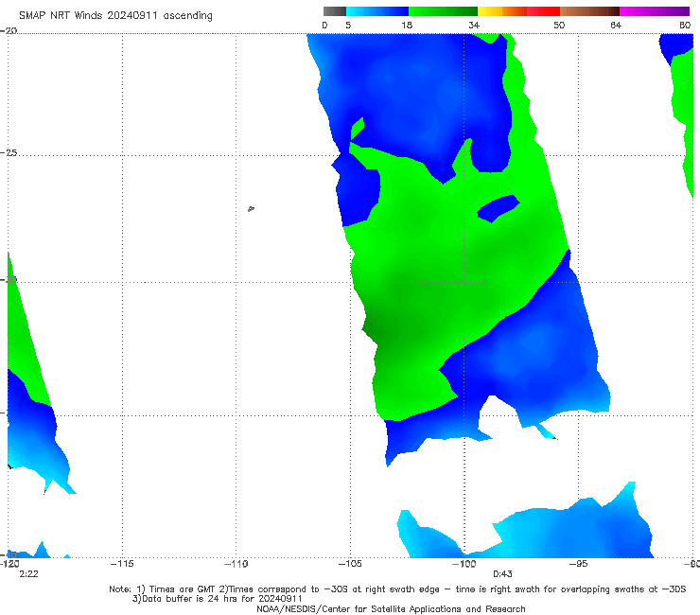Click the 'Data buffer is 24 hrs' note
The height and width of the screenshot is (615, 700).
pos(218,599)
